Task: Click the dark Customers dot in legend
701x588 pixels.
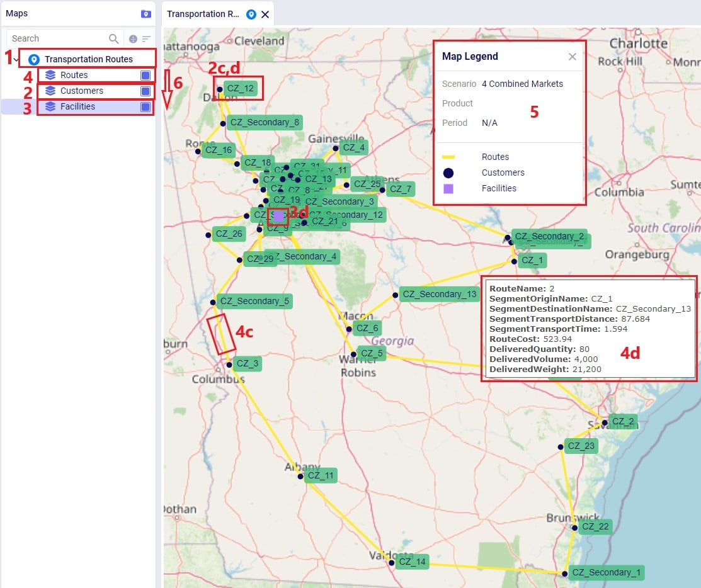Action: click(448, 173)
